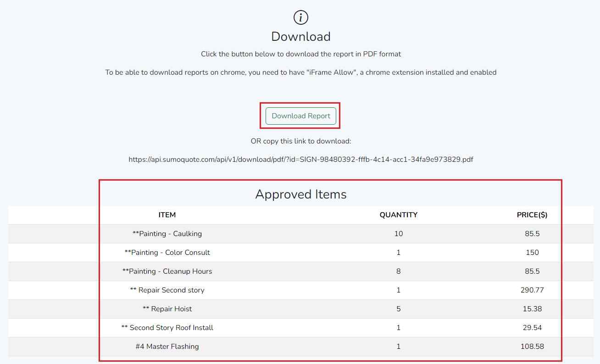Image resolution: width=600 pixels, height=364 pixels.
Task: Select the **Painting - Color Consult item
Action: [x=167, y=253]
